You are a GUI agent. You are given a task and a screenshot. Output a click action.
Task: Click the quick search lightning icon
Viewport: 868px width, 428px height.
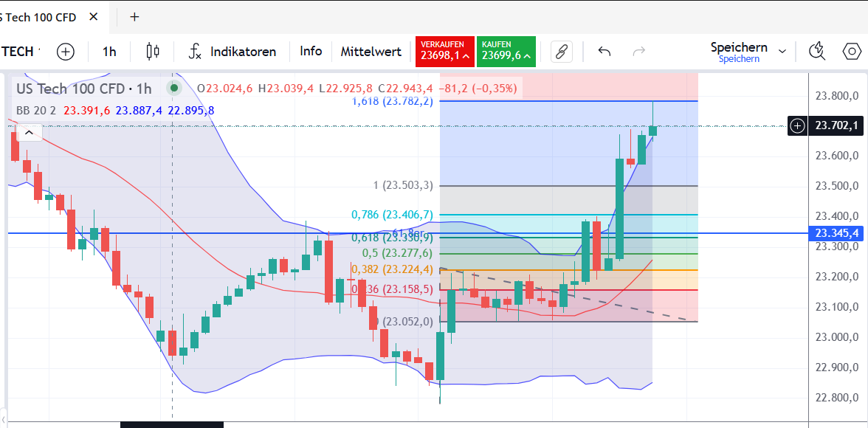pyautogui.click(x=816, y=51)
